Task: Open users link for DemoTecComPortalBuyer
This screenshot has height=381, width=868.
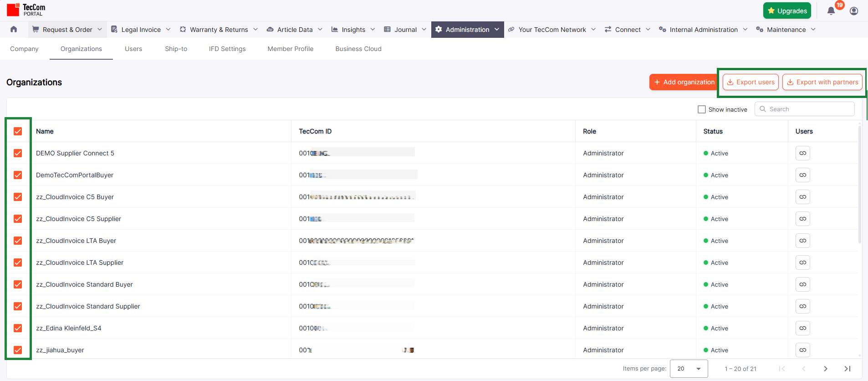Action: (803, 175)
